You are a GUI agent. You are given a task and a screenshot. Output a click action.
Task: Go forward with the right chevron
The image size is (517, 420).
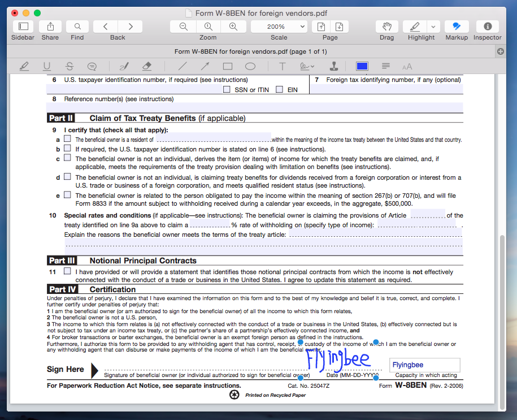131,27
